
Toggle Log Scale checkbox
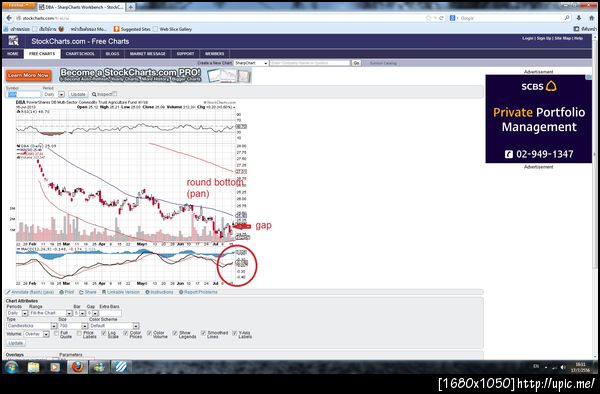pos(103,334)
